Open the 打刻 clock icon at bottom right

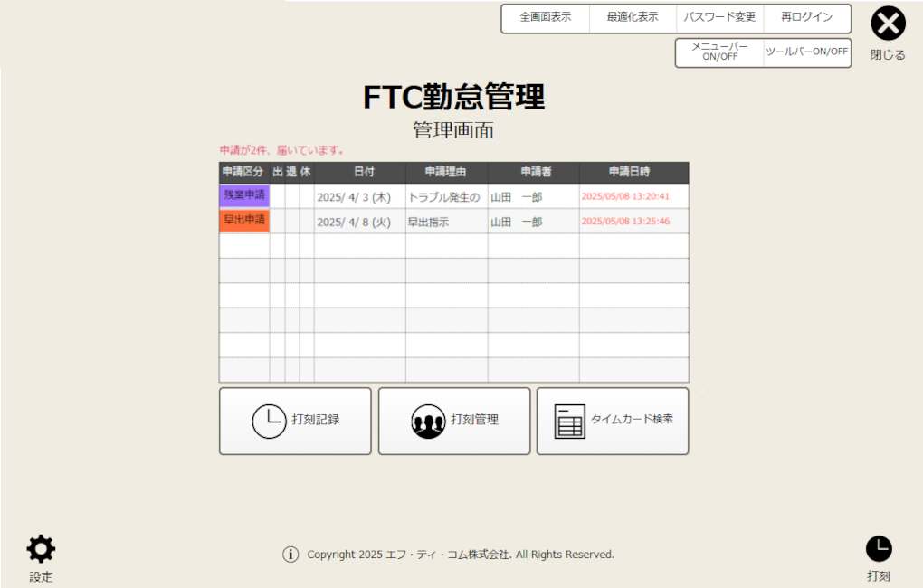879,548
